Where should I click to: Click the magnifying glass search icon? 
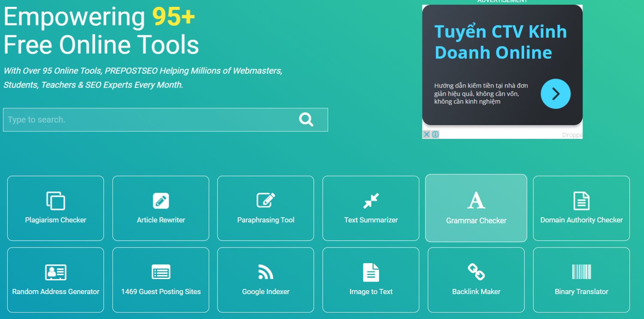pyautogui.click(x=306, y=120)
